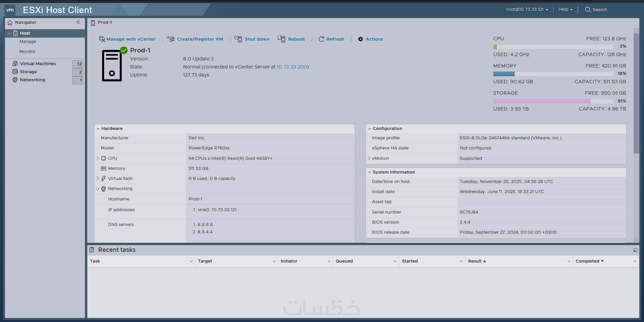
Task: Expand the CPU row in Hardware
Action: pyautogui.click(x=98, y=158)
